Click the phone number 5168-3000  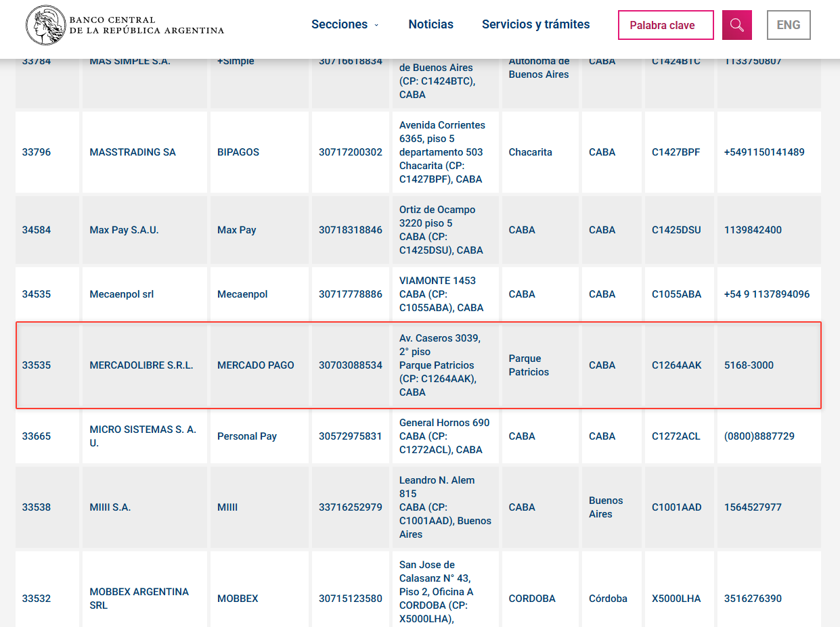click(749, 365)
